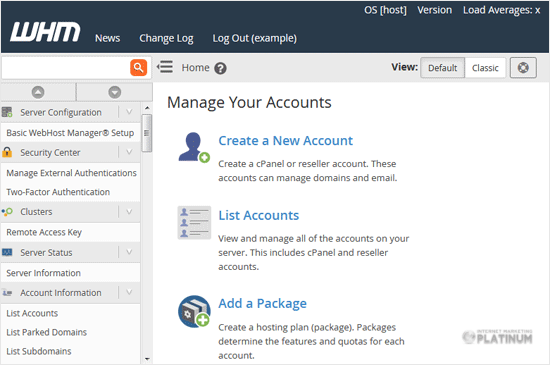
Task: Open the Change Log menu item
Action: (166, 38)
